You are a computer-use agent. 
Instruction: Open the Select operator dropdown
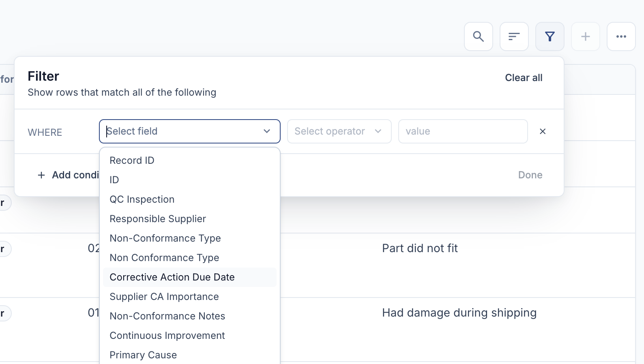339,131
